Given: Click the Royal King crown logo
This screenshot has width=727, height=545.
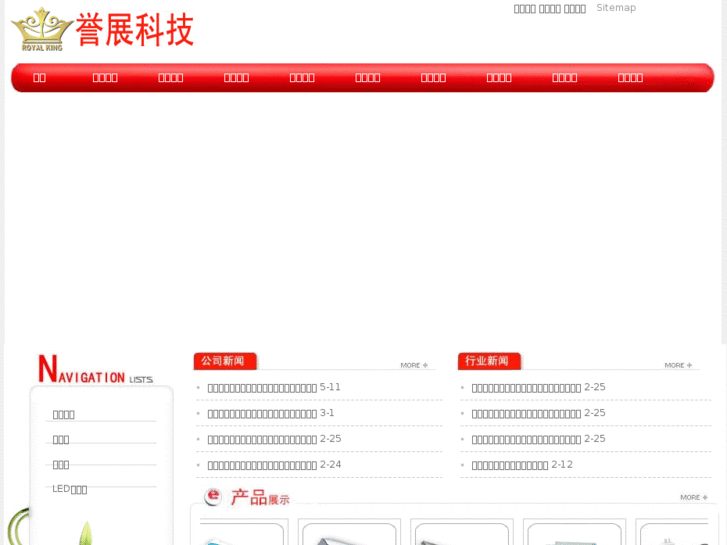Looking at the screenshot, I should (x=42, y=29).
